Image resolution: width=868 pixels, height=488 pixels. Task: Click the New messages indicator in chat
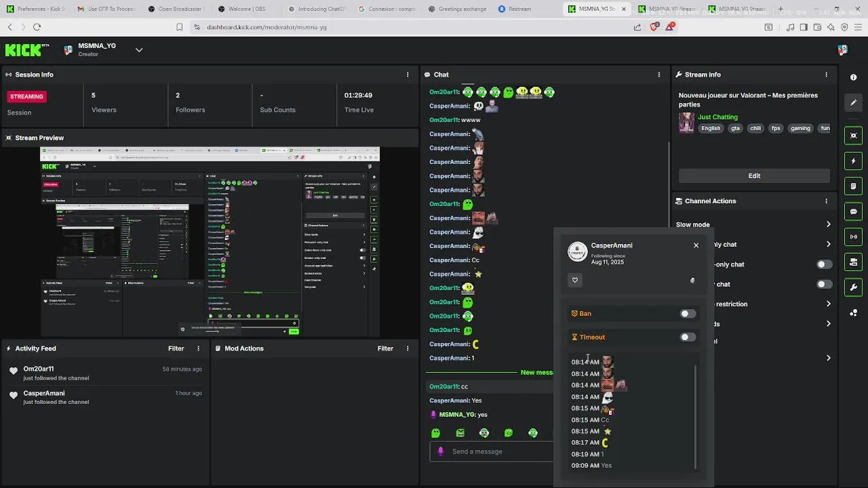pos(536,372)
